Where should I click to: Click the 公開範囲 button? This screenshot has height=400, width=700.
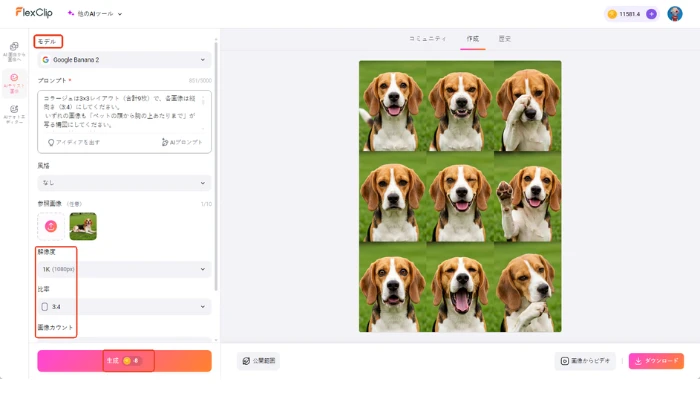coord(258,361)
